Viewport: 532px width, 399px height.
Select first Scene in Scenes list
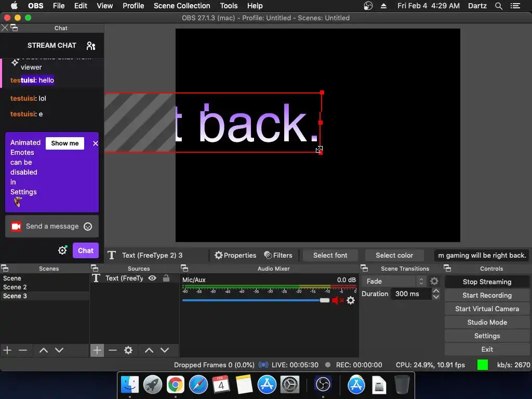pyautogui.click(x=45, y=278)
